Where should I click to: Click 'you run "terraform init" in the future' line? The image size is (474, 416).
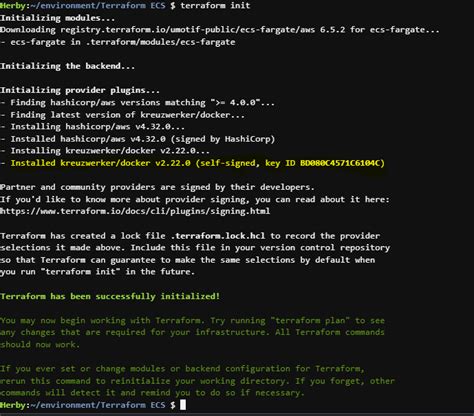click(x=97, y=272)
